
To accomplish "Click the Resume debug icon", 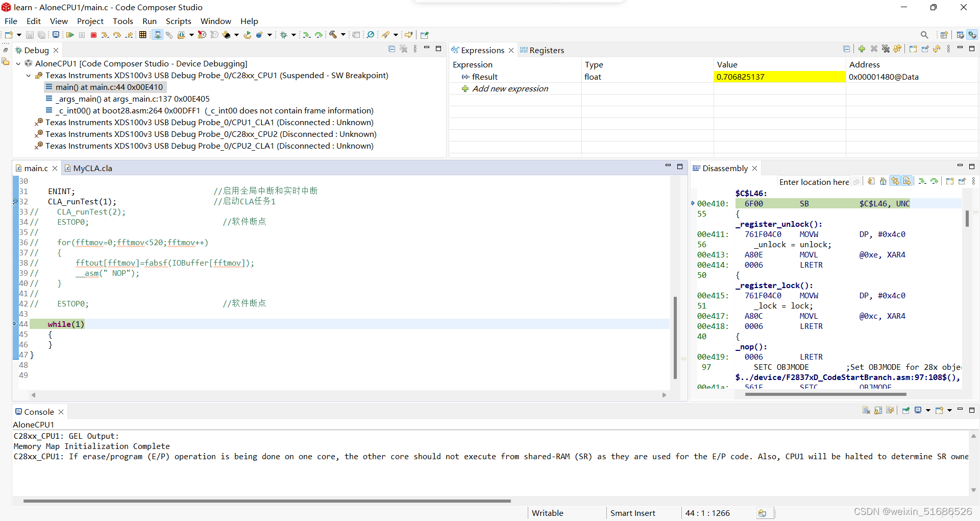I will coord(70,35).
